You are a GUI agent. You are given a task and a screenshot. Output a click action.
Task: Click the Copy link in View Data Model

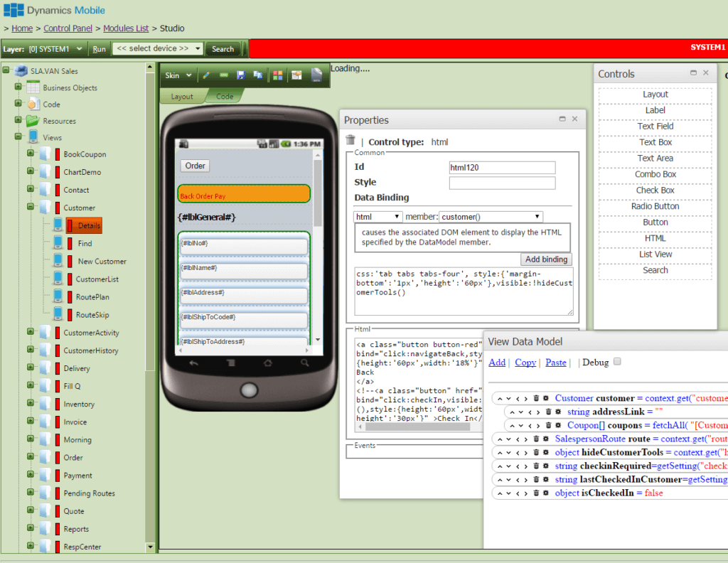point(525,363)
